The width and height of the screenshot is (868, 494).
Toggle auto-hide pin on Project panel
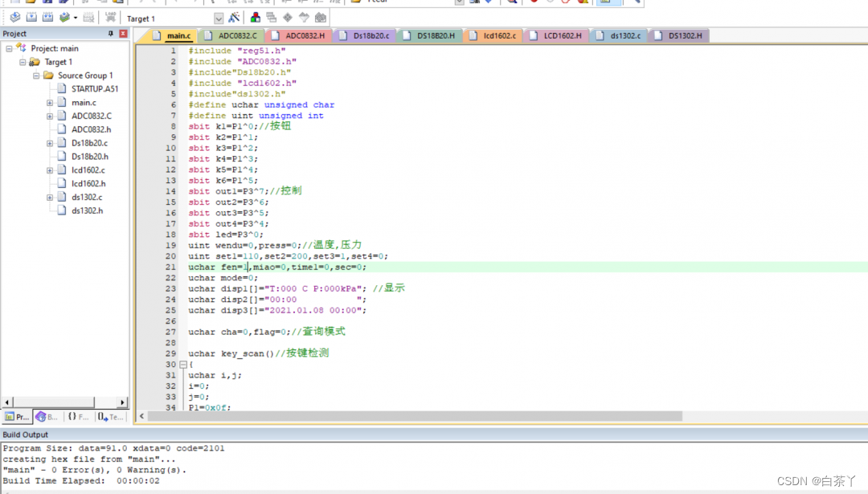click(111, 34)
